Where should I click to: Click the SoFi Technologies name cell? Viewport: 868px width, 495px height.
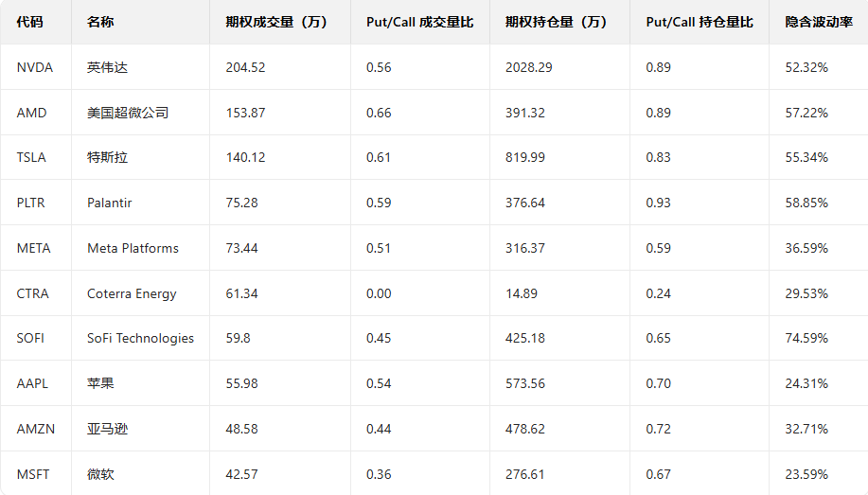click(140, 338)
